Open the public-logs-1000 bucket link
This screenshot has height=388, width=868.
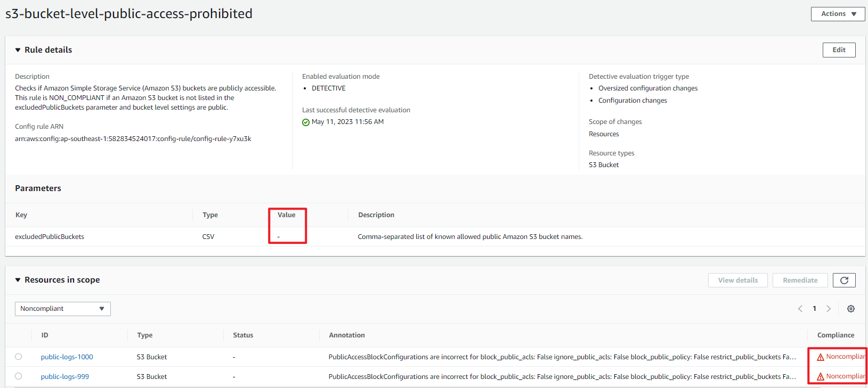click(67, 357)
